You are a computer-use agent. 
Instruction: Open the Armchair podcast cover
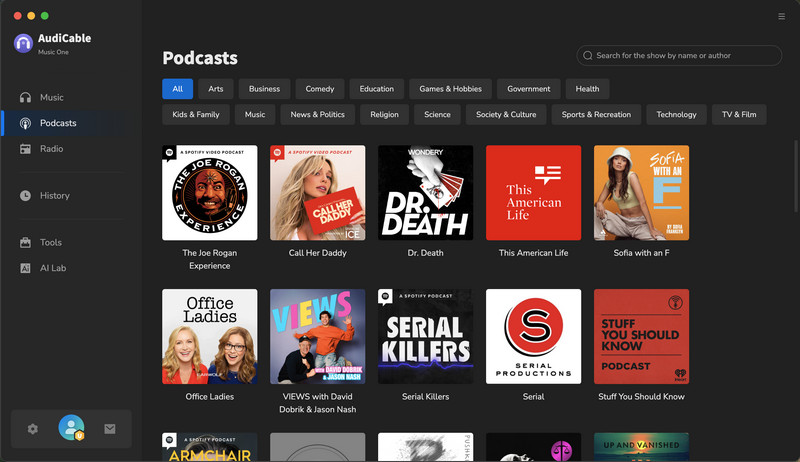click(x=210, y=447)
